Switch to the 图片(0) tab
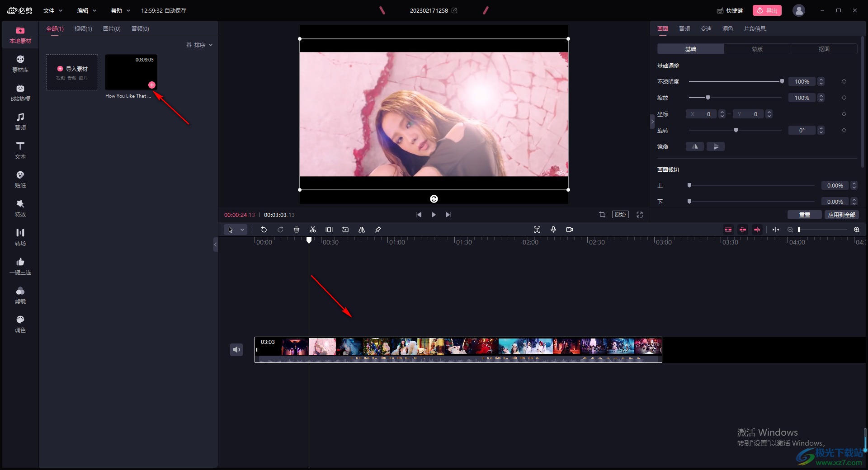Screen dimensions: 868x470 tap(112, 28)
